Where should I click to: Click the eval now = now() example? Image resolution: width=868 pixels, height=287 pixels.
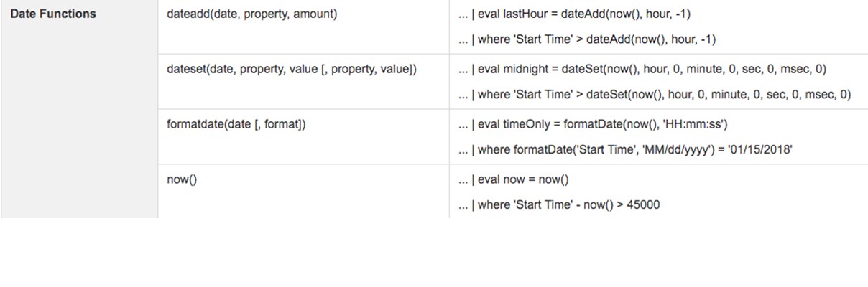coord(513,179)
